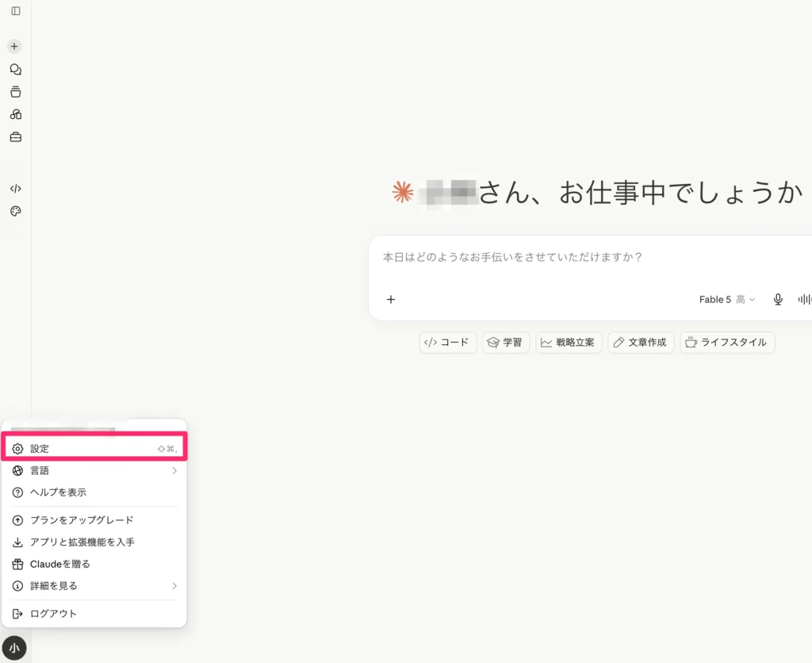Expand the 言語 submenu arrow
Viewport: 812px width, 663px height.
174,471
